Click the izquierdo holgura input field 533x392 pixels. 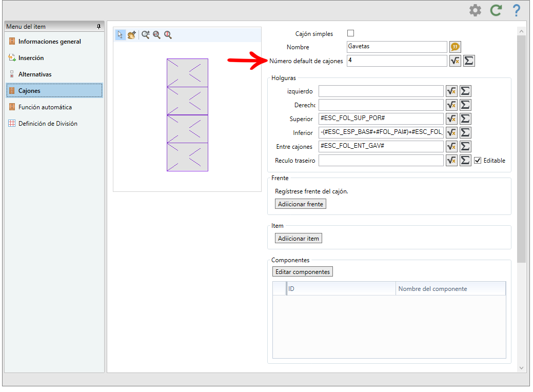381,91
